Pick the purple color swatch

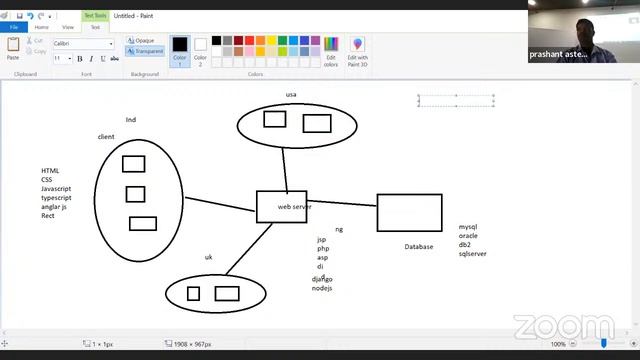pyautogui.click(x=316, y=40)
